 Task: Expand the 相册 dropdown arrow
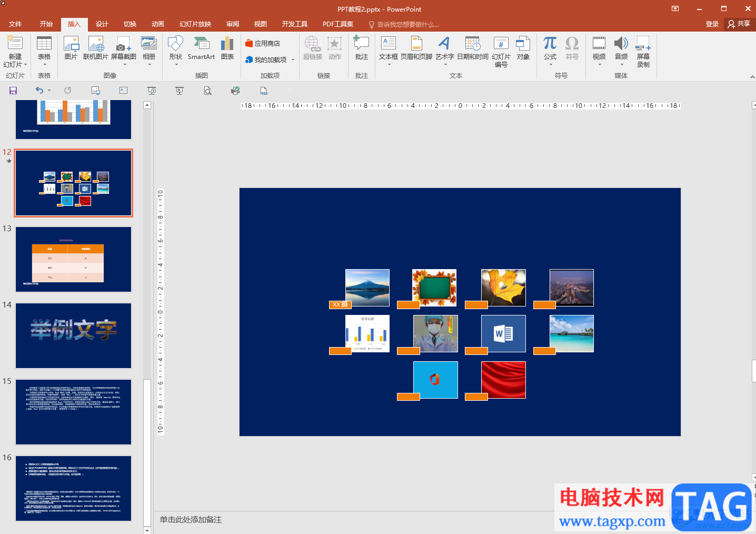150,65
